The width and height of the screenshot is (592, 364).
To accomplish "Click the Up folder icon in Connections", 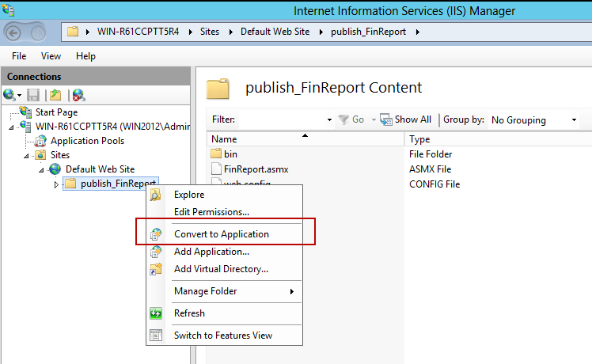I will 55,95.
